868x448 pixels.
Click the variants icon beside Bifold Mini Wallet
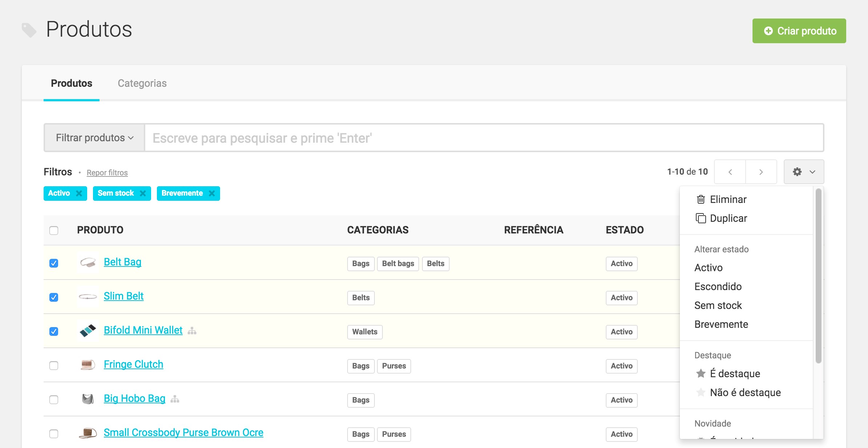click(x=192, y=331)
